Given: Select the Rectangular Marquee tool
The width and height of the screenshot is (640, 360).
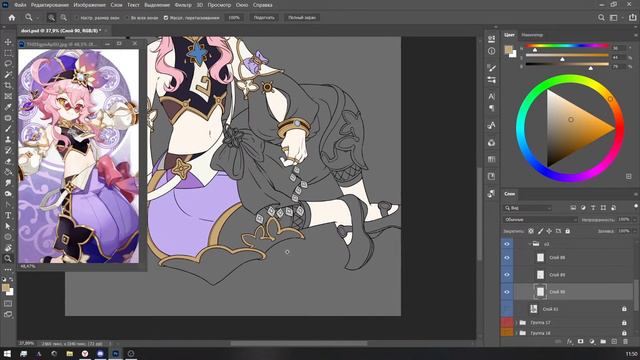Looking at the screenshot, I should click(x=8, y=53).
